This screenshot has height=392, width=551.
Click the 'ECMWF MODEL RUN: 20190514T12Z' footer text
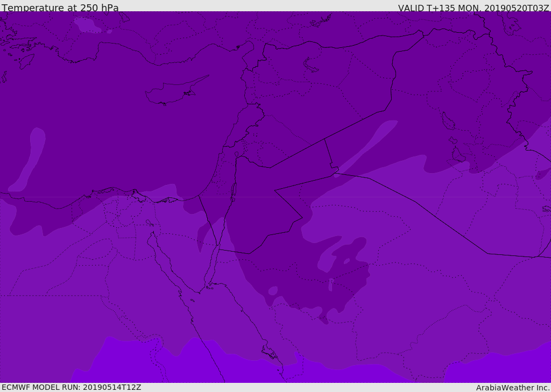(72, 387)
